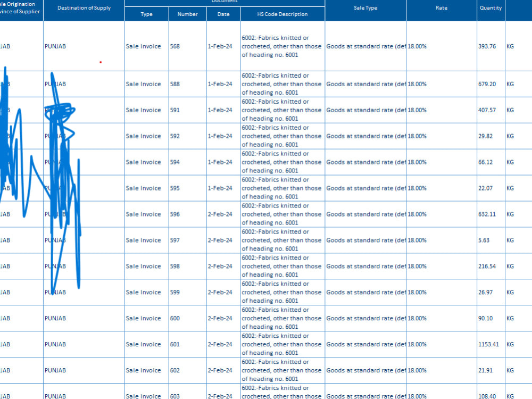Screen dimensions: 532x399
Task: Click HS code description in row 602
Action: click(281, 370)
